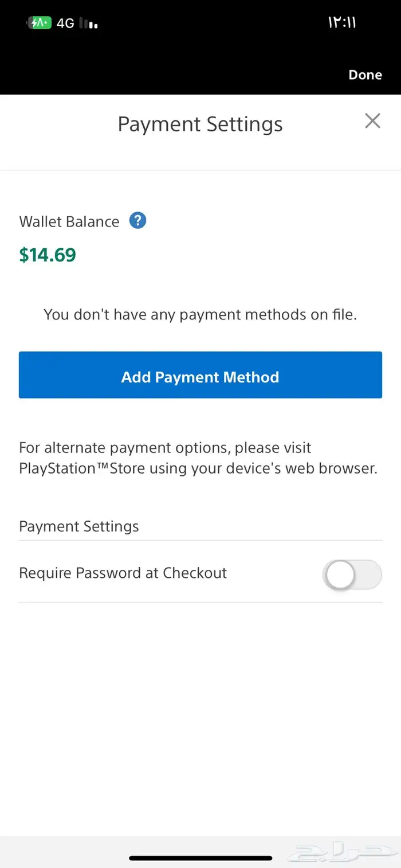Tap the $14.69 wallet balance amount

(x=48, y=255)
